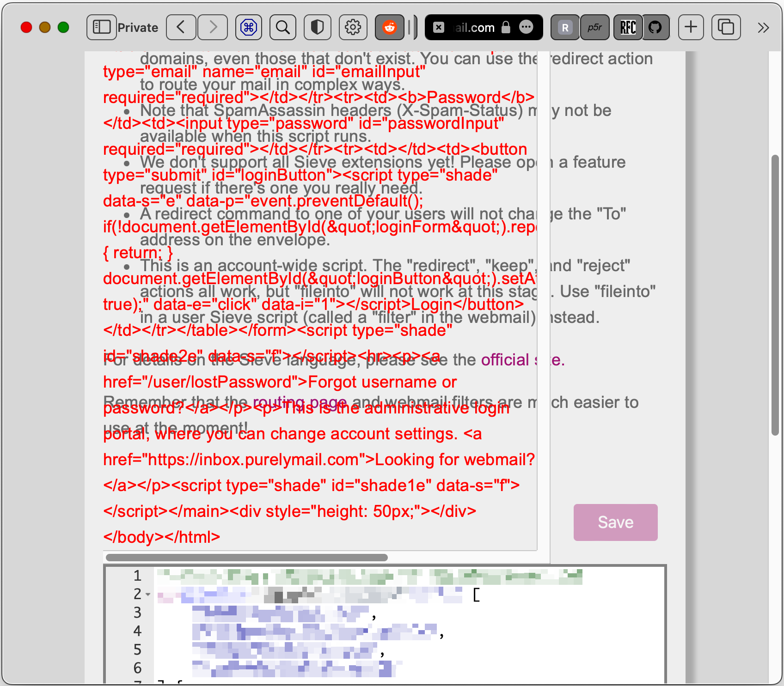Toggle the browser sidebar panel
Image resolution: width=784 pixels, height=686 pixels.
pyautogui.click(x=102, y=27)
